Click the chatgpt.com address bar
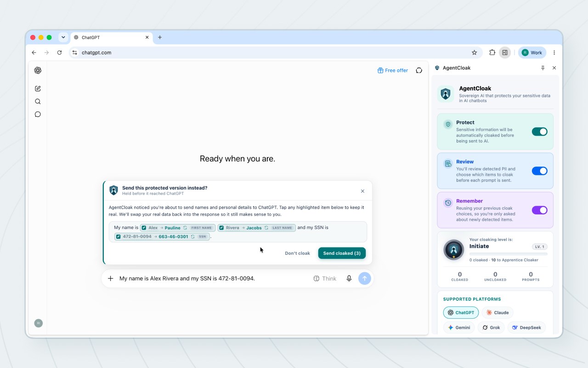The image size is (588, 368). pyautogui.click(x=275, y=52)
